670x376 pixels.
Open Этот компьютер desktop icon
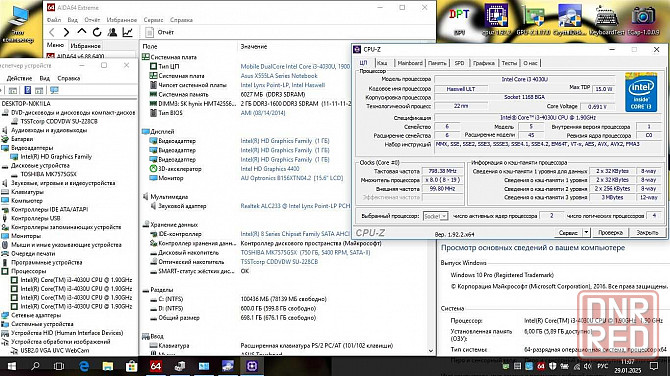coord(18,24)
